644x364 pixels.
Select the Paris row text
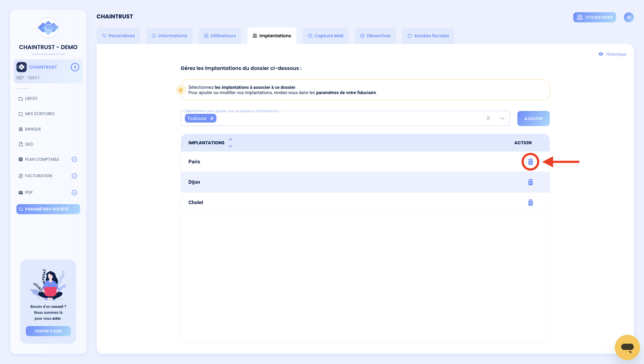coord(194,162)
